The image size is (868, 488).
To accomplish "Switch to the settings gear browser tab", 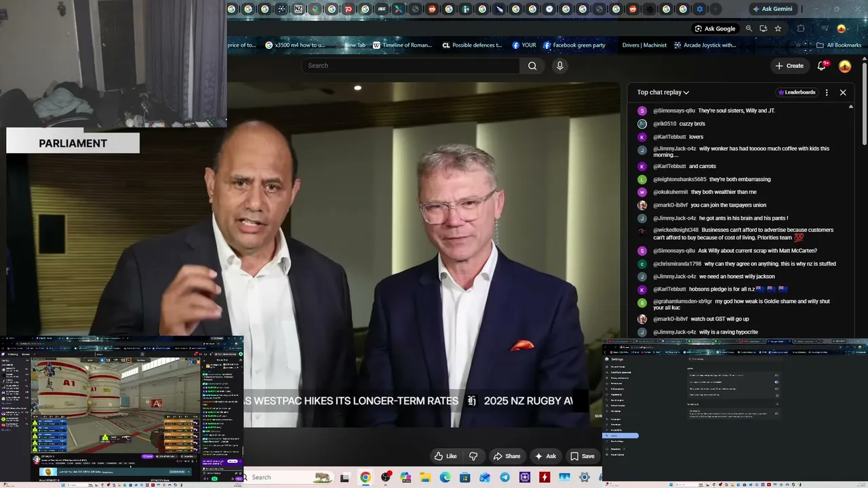I will point(700,9).
